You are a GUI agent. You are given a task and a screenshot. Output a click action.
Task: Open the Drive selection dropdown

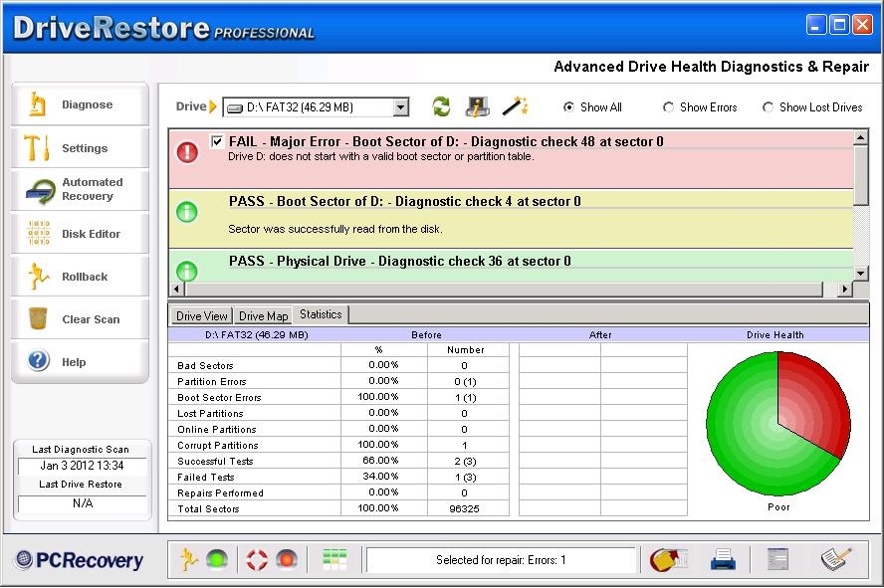coord(400,107)
